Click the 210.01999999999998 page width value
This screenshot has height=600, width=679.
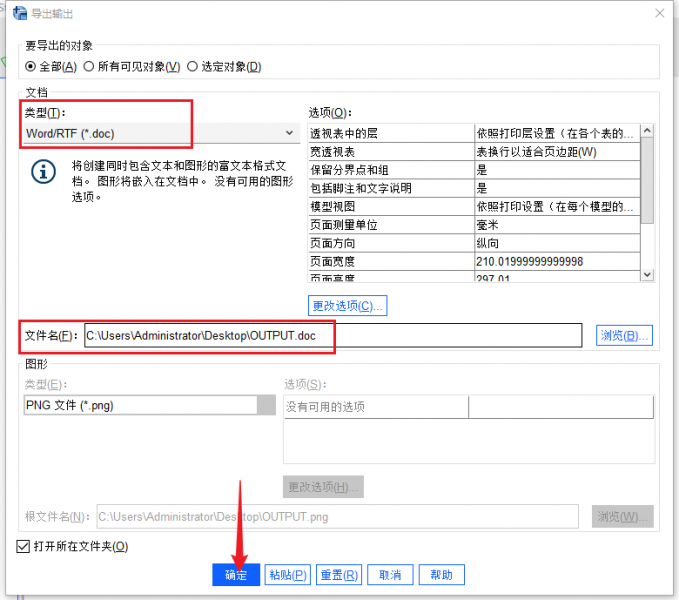point(530,261)
